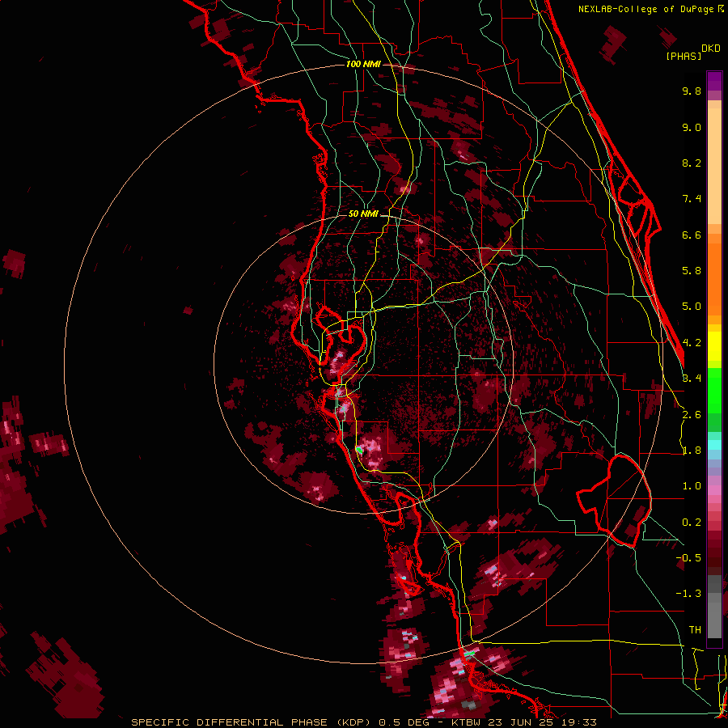Click the DKD legend label
The image size is (728, 728).
tap(711, 49)
